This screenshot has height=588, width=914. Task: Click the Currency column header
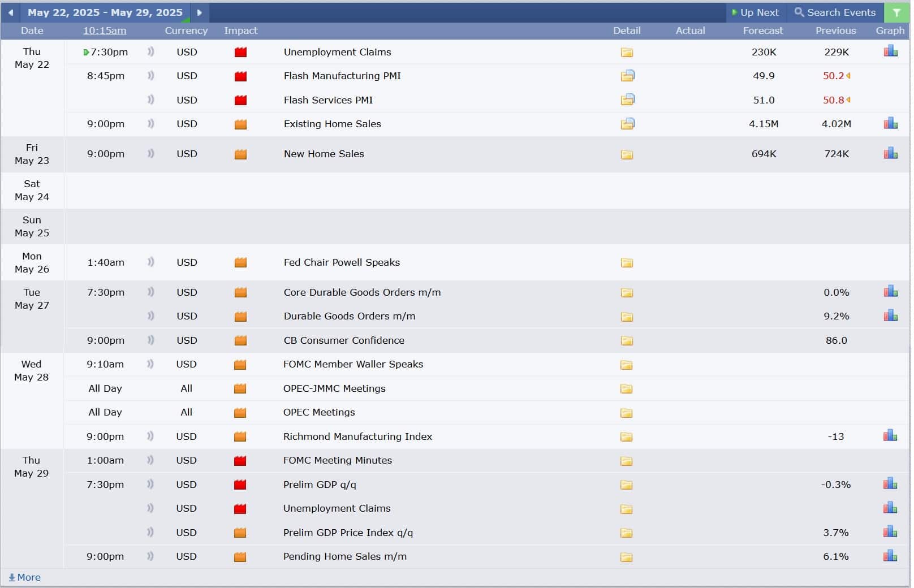pyautogui.click(x=186, y=31)
